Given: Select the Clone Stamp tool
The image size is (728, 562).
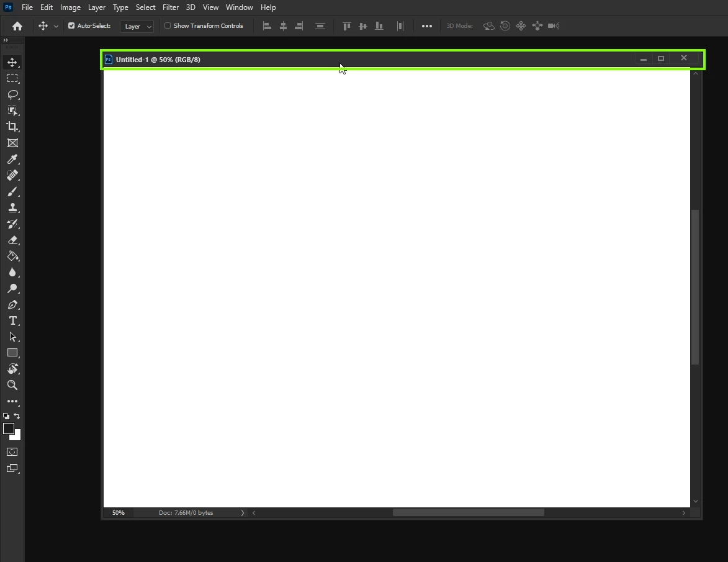Looking at the screenshot, I should (x=12, y=207).
